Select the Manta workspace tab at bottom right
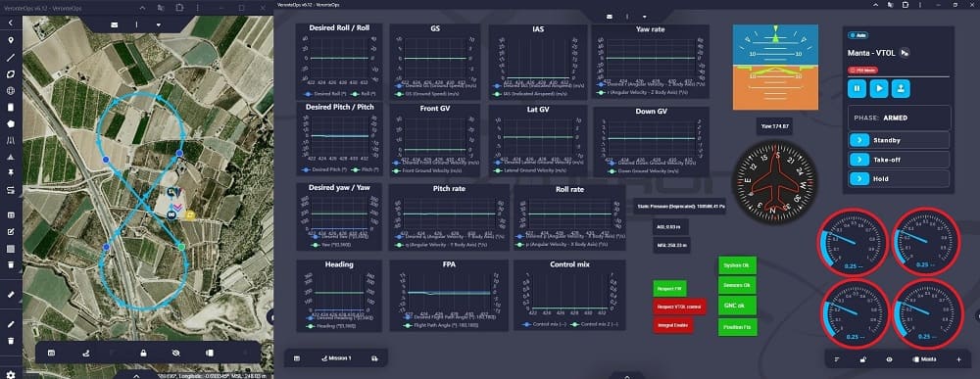The height and width of the screenshot is (379, 980). pos(924,359)
